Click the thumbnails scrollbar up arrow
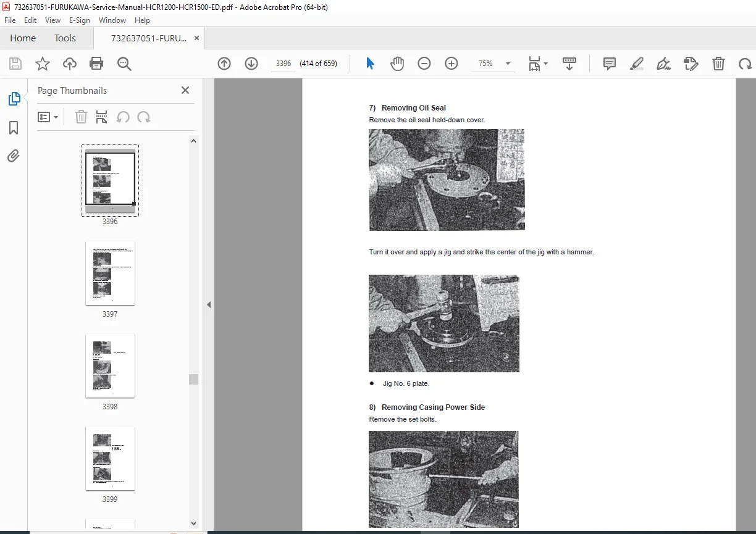 click(x=194, y=141)
